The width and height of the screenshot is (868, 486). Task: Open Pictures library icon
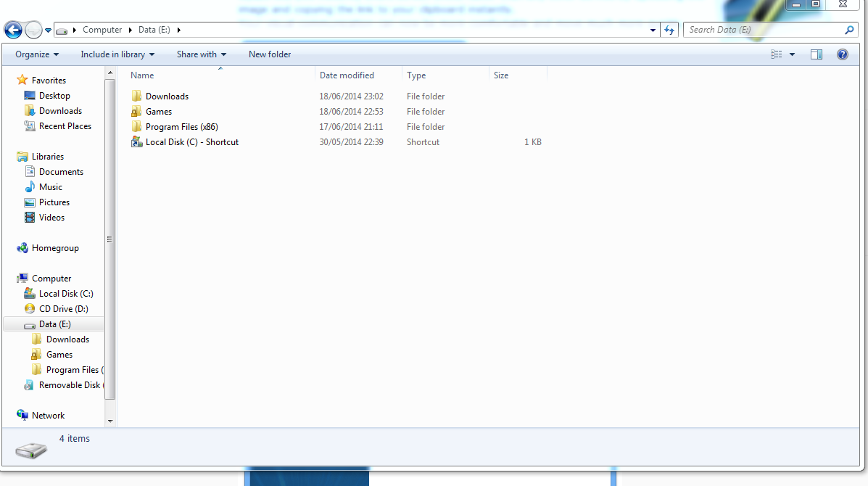pyautogui.click(x=30, y=202)
